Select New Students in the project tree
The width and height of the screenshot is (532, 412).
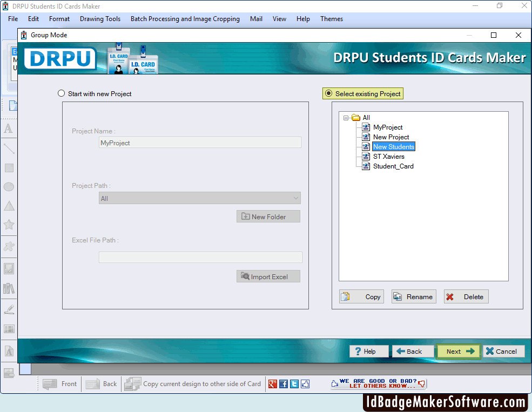[x=394, y=146]
